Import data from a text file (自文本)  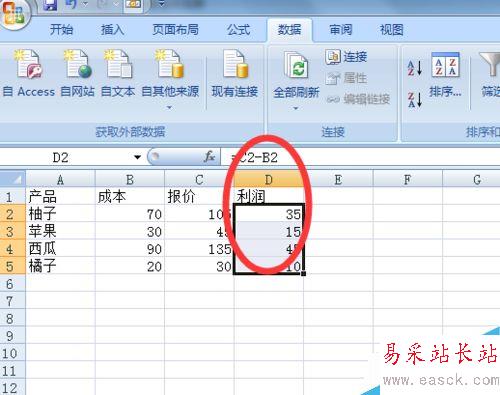118,74
